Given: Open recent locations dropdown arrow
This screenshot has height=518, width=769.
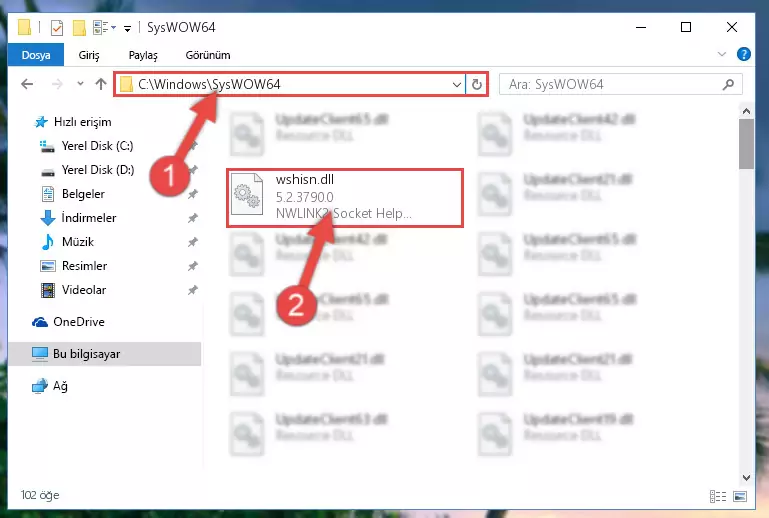Looking at the screenshot, I should coord(80,84).
